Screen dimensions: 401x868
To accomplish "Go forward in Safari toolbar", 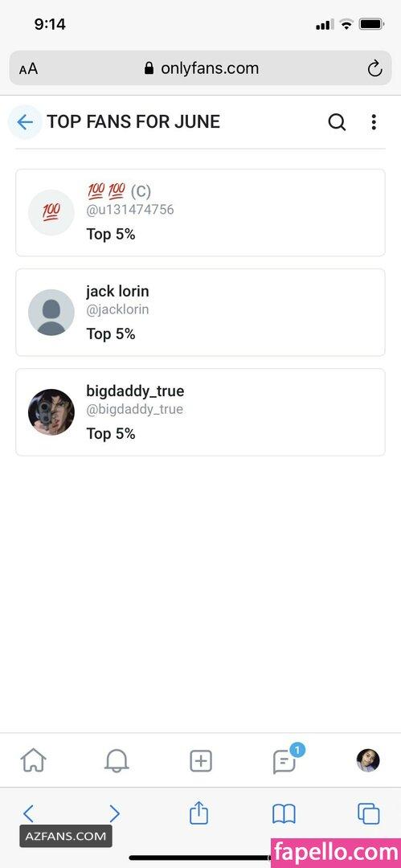I will 114,813.
